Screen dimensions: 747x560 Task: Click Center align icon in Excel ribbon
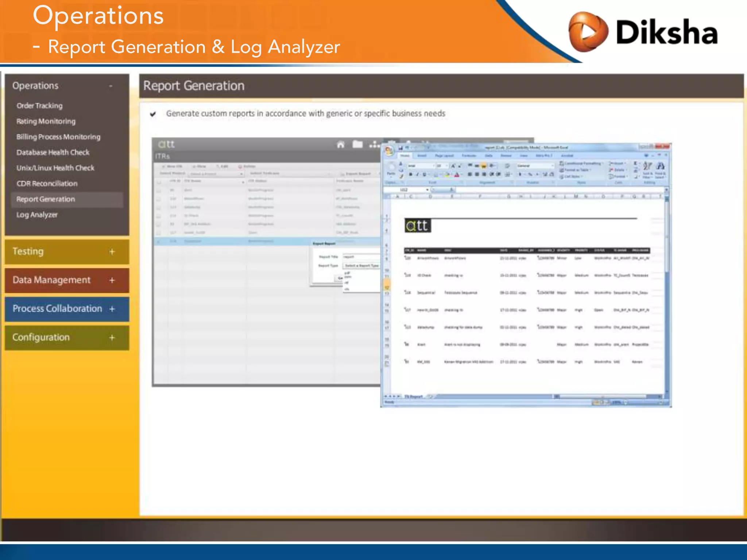477,174
